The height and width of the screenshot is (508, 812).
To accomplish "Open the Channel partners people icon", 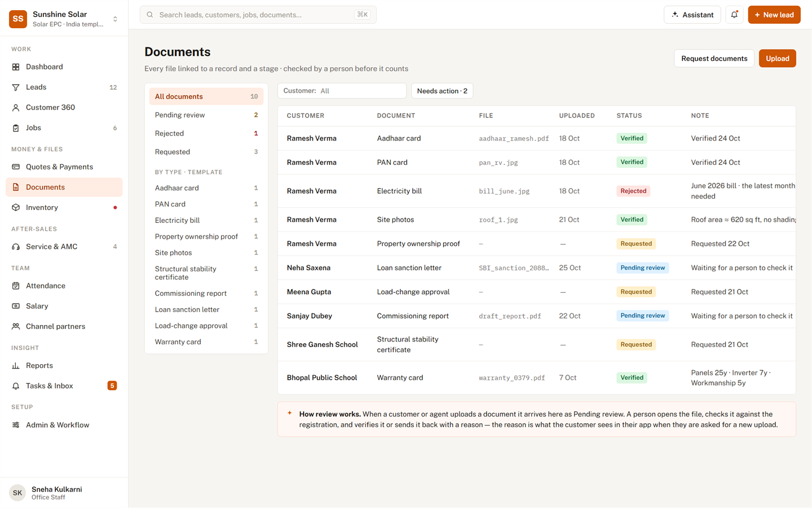I will (16, 326).
